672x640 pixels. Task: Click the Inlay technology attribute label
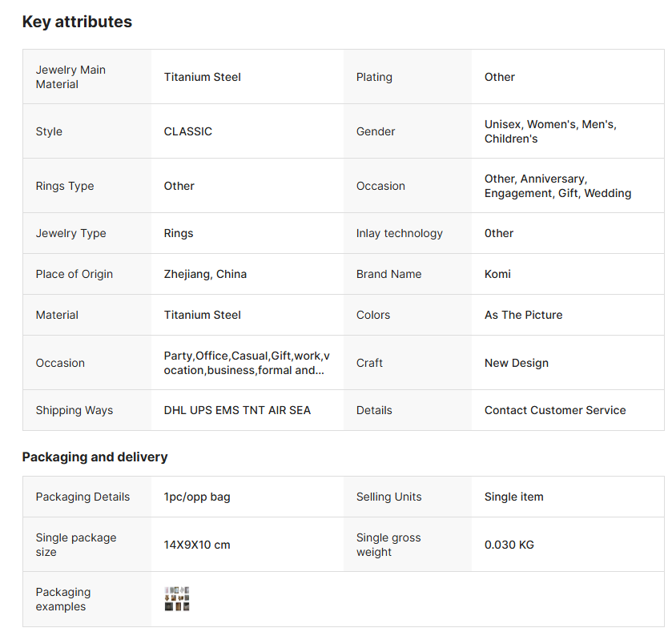coord(399,233)
